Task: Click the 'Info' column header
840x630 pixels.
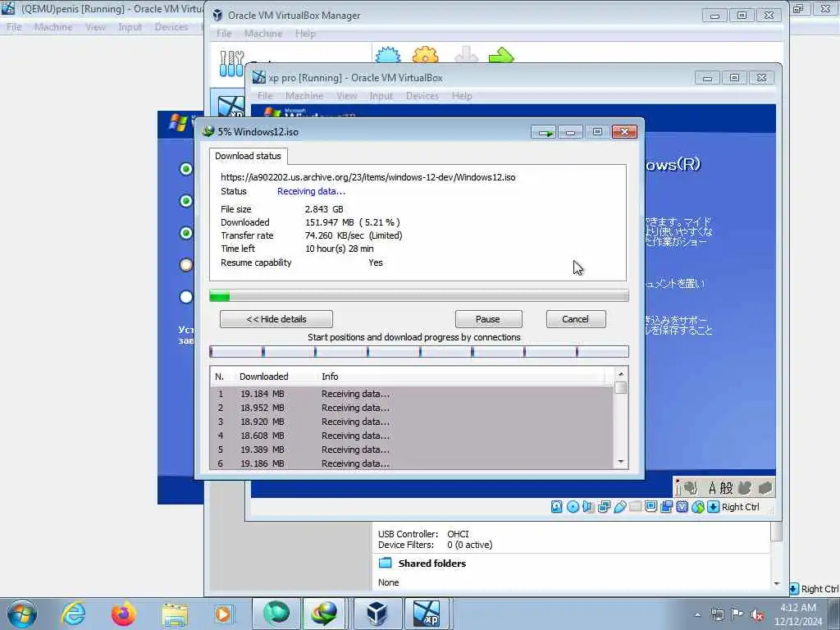Action: coord(330,377)
